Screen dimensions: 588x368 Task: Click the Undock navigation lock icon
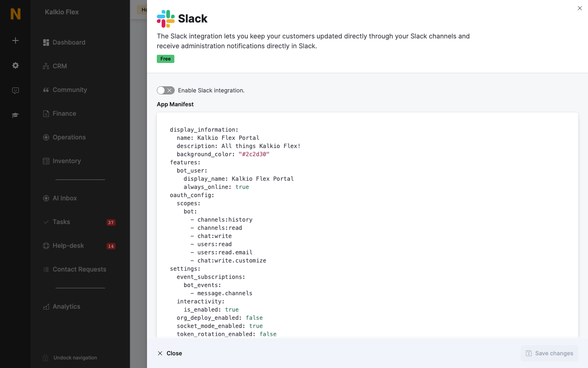pos(45,358)
